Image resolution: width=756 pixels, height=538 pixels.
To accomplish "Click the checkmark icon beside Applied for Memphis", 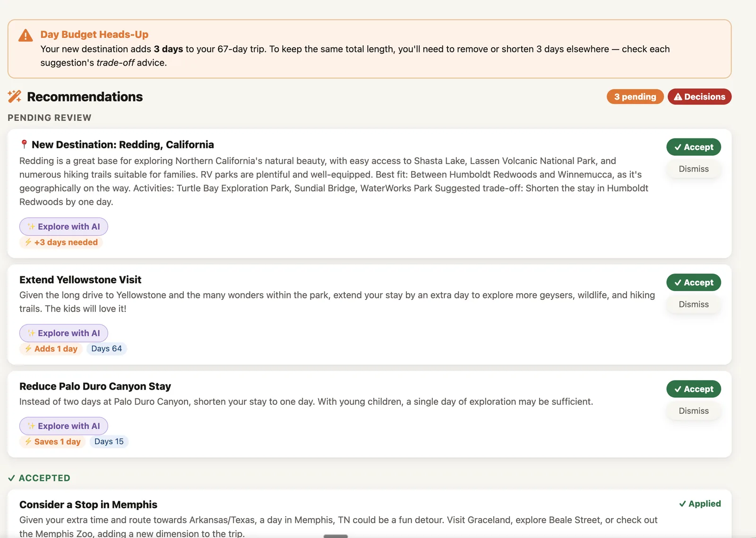I will (x=682, y=504).
